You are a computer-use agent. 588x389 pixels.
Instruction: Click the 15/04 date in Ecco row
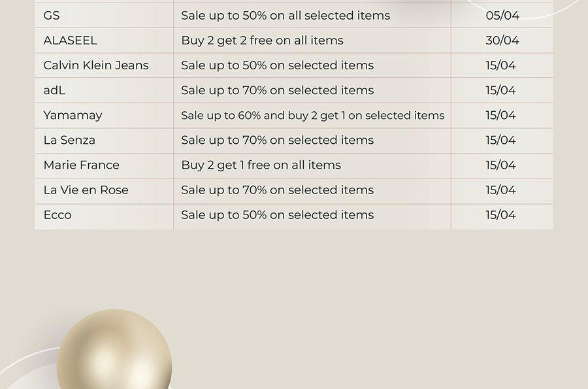pos(501,215)
